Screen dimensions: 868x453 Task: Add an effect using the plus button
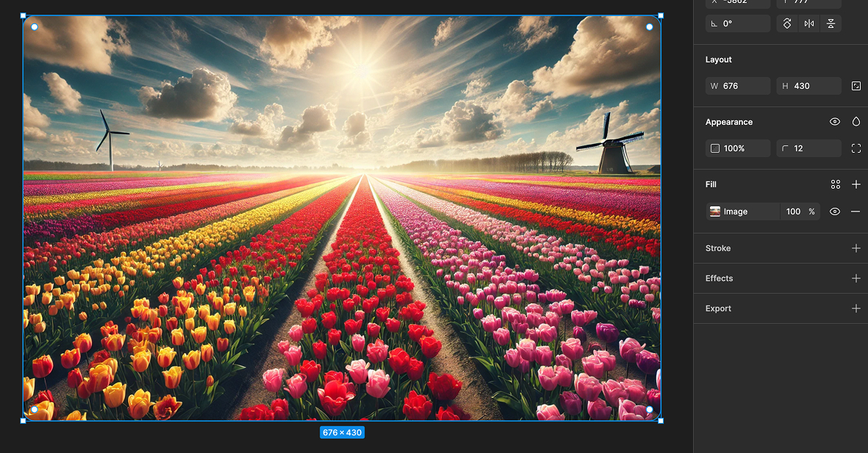pyautogui.click(x=856, y=278)
